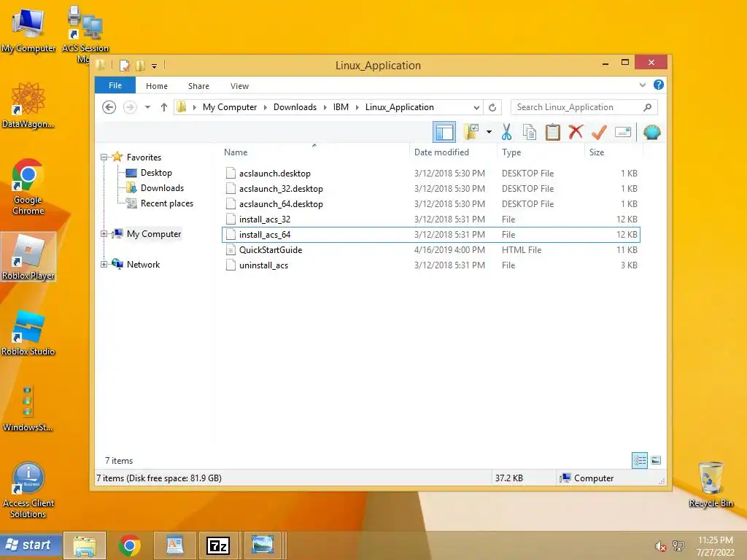Select the install_acs_32 file
The image size is (747, 560).
(431, 219)
